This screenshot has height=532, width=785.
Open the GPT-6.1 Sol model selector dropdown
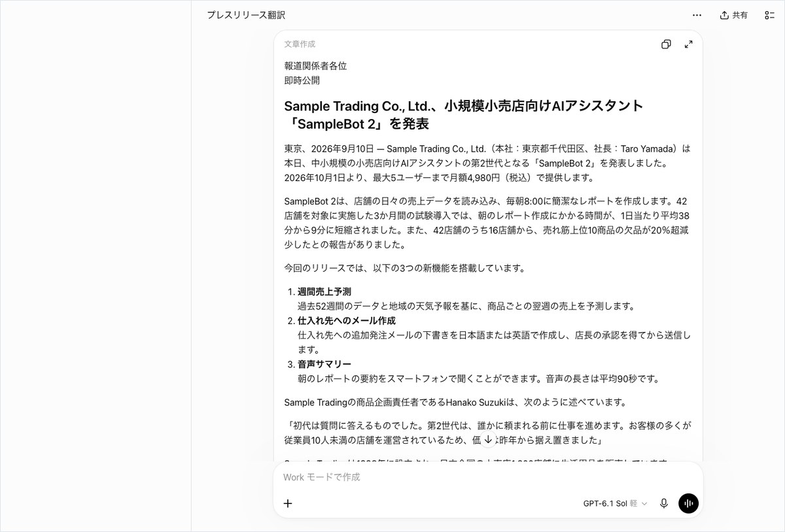(615, 503)
